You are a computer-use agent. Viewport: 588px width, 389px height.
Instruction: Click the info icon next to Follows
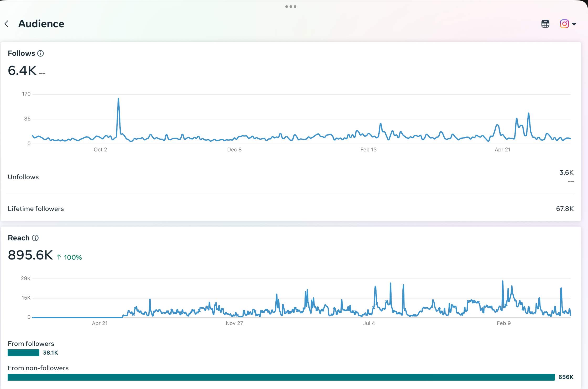(40, 53)
